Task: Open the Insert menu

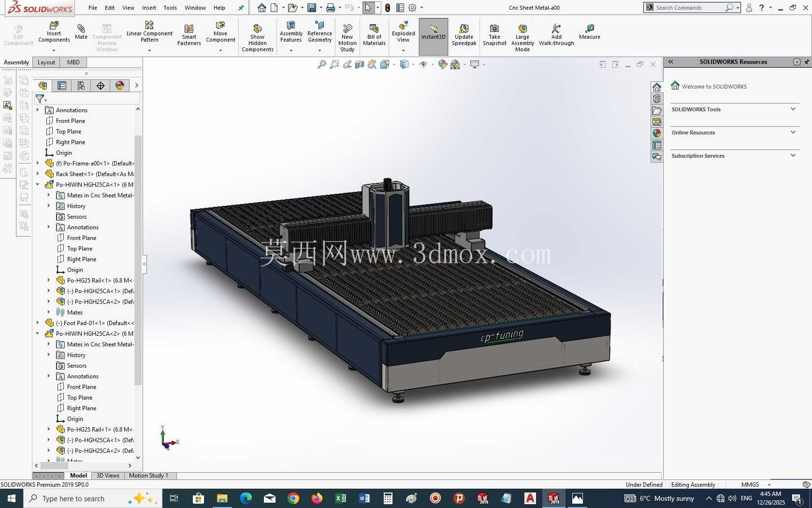Action: click(149, 8)
